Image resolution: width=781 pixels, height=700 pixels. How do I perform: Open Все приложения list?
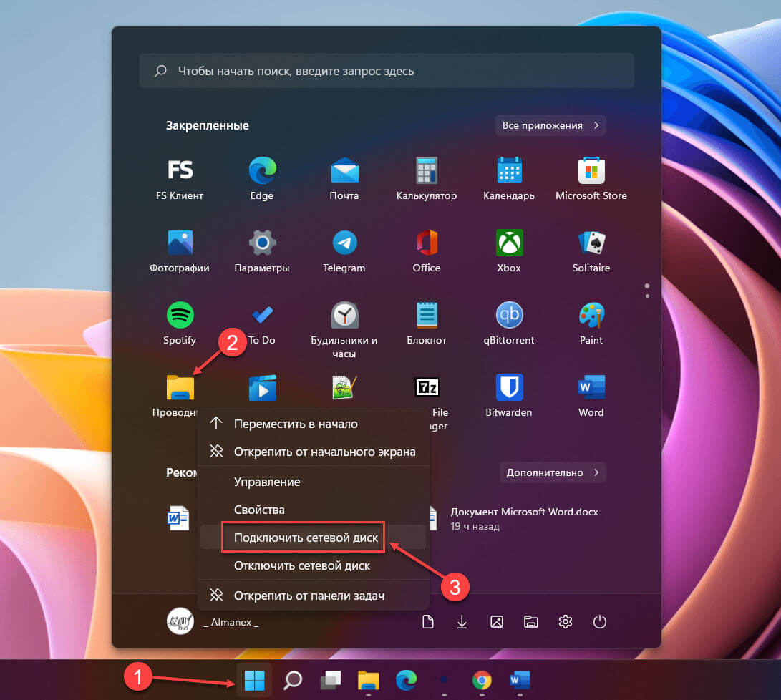550,125
